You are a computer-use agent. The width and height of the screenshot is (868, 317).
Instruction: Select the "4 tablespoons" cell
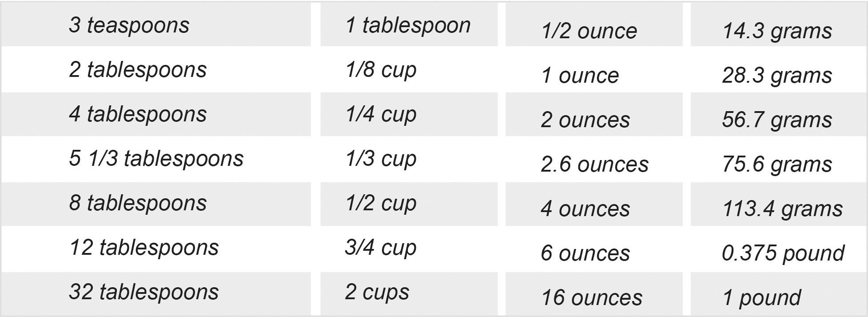[x=138, y=114]
